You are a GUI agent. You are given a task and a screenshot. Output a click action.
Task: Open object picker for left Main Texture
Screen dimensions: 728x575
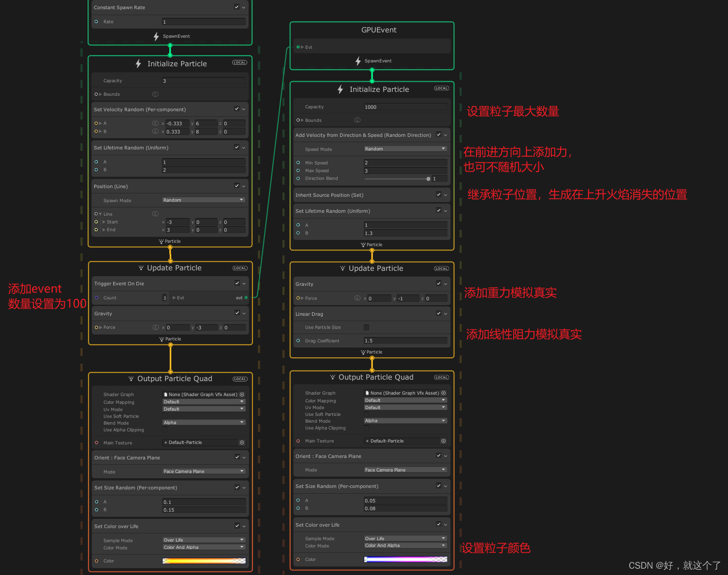point(242,442)
